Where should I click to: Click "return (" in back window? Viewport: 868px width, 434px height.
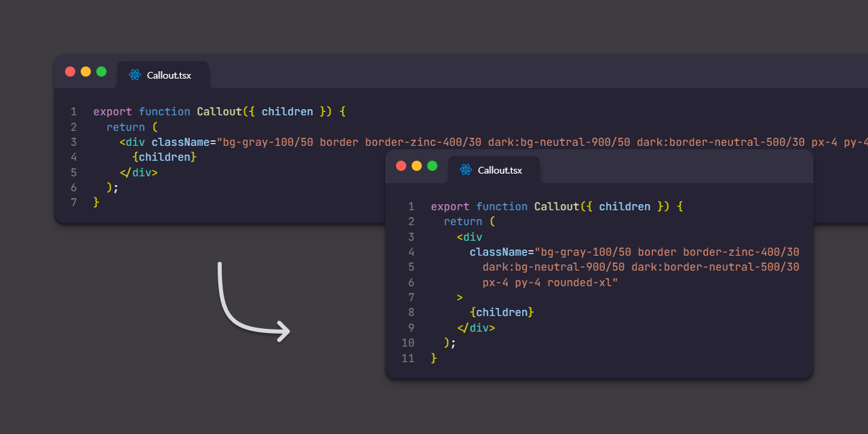[x=132, y=127]
